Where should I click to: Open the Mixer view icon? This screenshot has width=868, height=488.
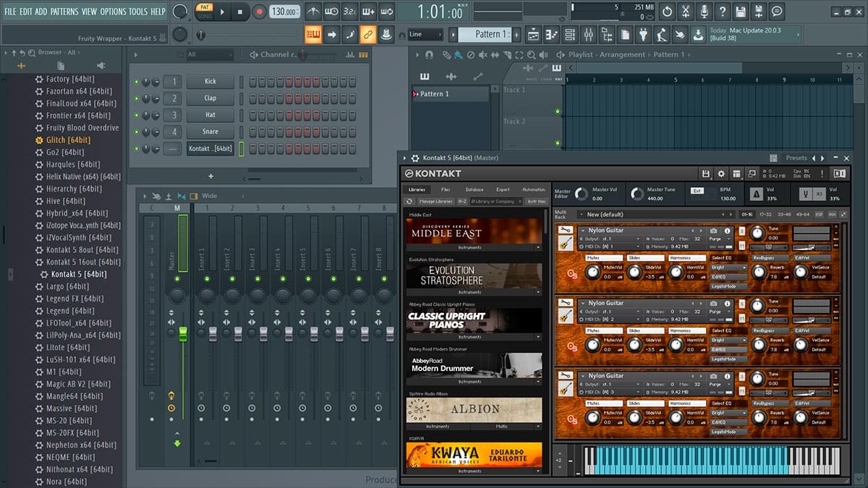[x=587, y=34]
